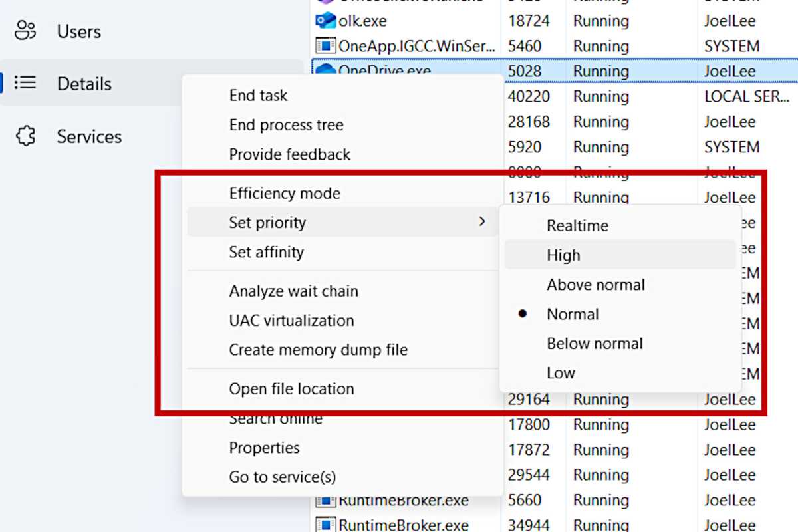This screenshot has width=798, height=532.
Task: Click Running status in olk.exe row
Action: pos(600,21)
